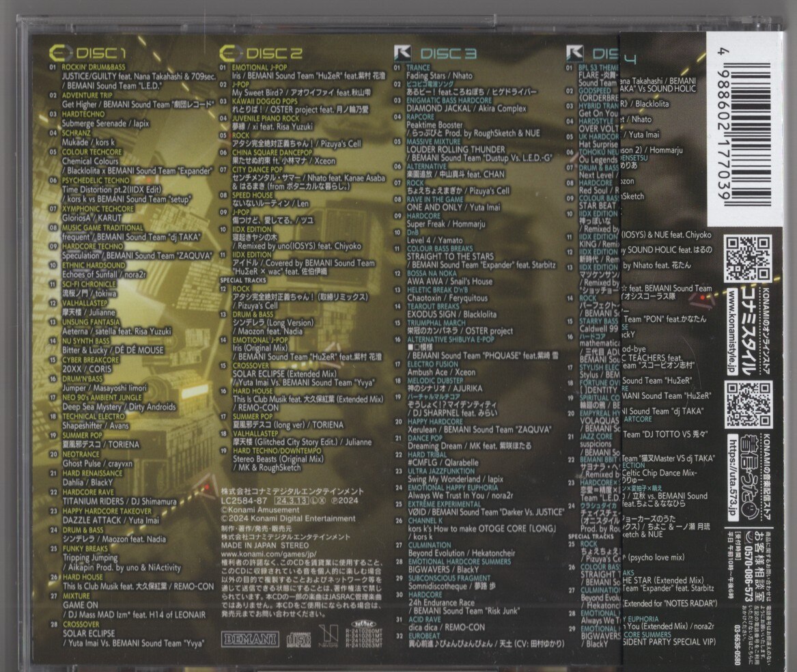
Task: Click the "SPECIAL TRACKS" heading on Disc 2
Action: click(243, 280)
